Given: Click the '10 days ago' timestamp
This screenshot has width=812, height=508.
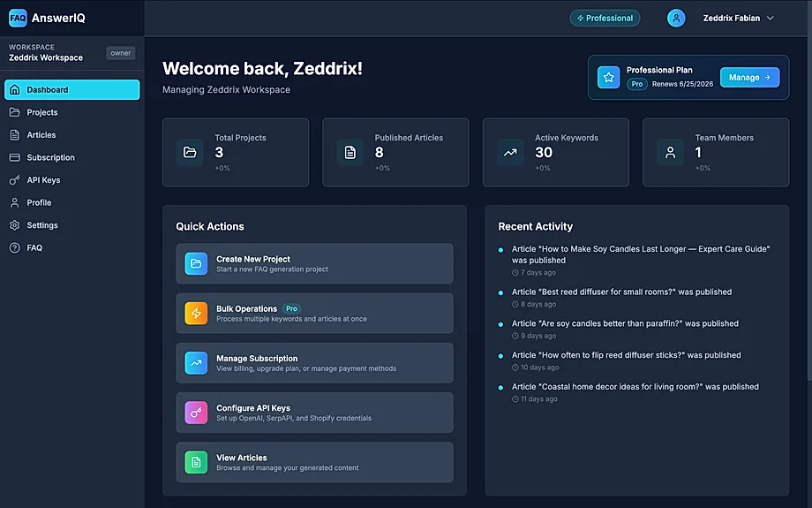Looking at the screenshot, I should coord(540,368).
